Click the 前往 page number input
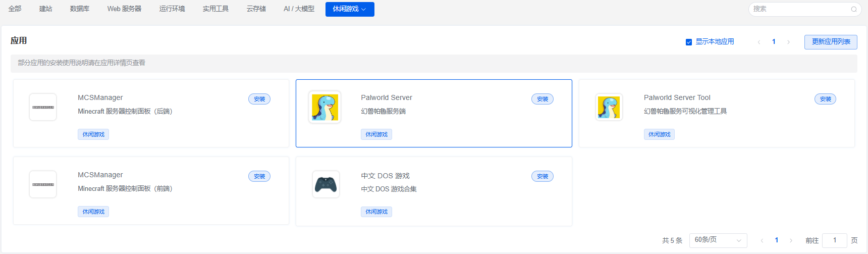Screen dimensions: 868x254 click(x=835, y=240)
